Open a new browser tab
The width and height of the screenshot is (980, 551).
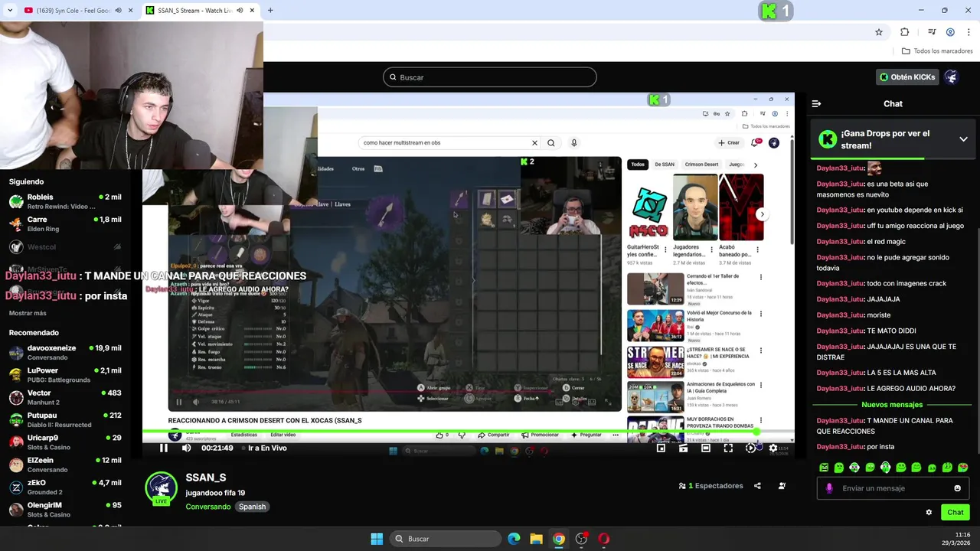(270, 10)
